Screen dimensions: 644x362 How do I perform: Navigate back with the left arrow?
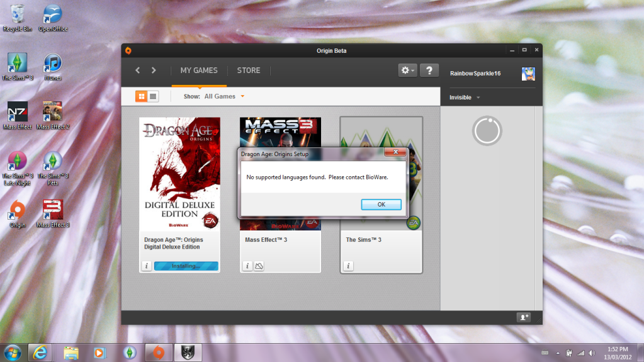click(x=138, y=71)
